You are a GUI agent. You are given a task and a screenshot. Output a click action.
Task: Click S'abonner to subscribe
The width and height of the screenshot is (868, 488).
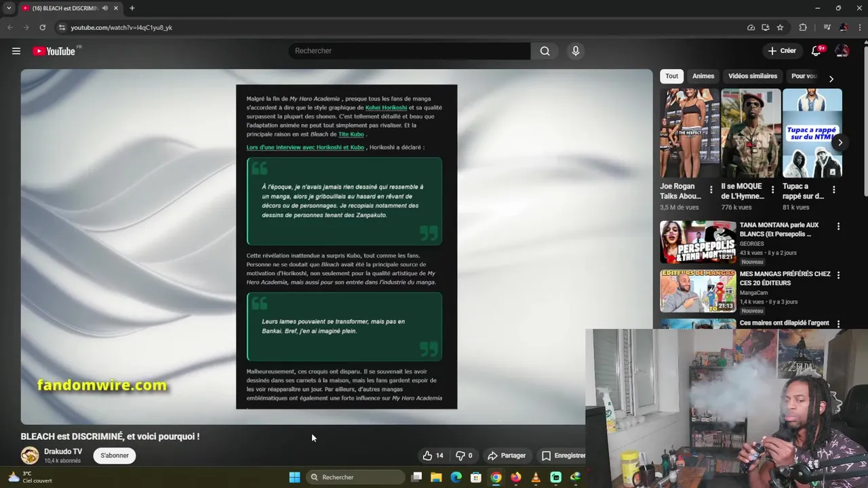pyautogui.click(x=115, y=455)
